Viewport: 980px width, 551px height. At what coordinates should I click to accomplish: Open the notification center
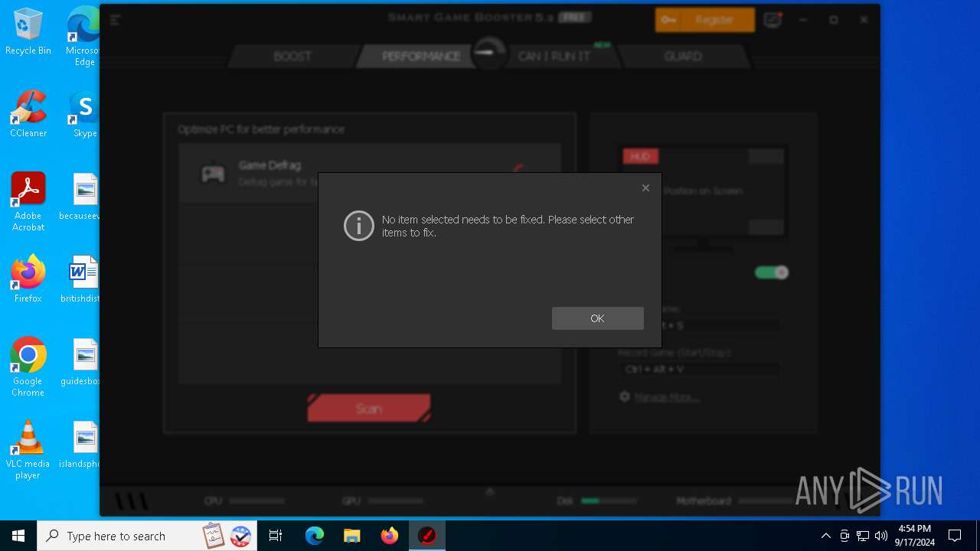pos(955,536)
